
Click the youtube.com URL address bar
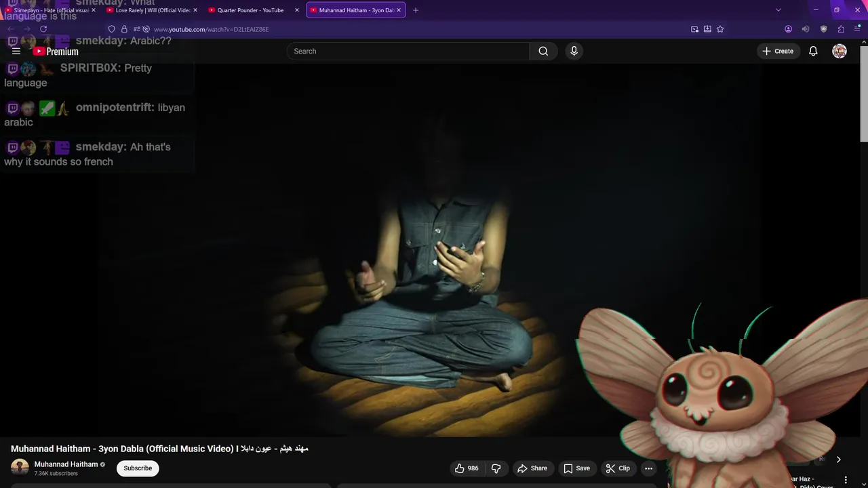212,29
